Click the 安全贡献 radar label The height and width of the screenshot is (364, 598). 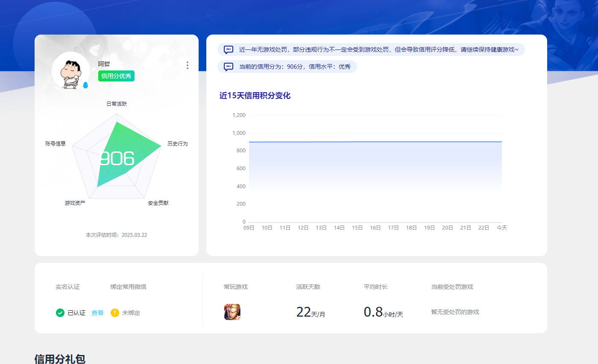tap(158, 203)
